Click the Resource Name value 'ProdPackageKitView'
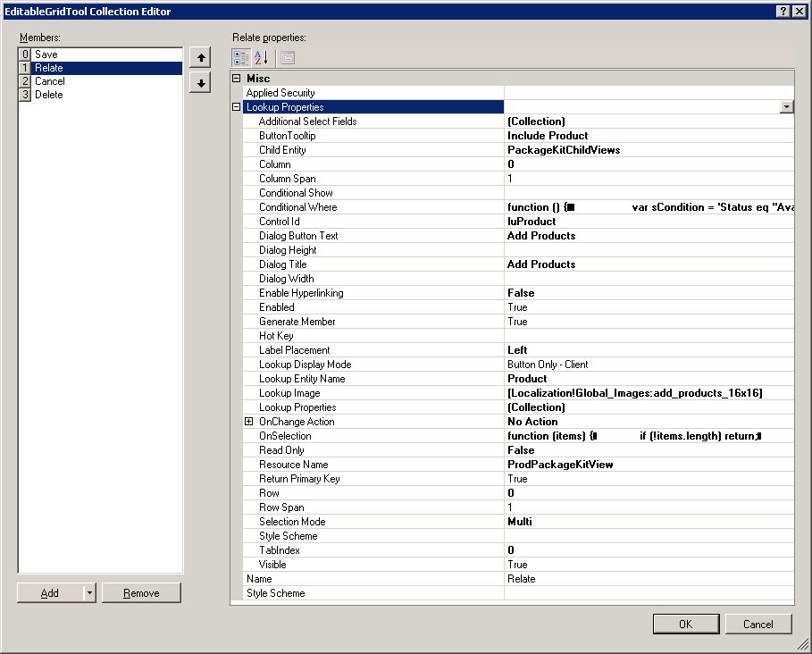812x654 pixels. (x=560, y=465)
